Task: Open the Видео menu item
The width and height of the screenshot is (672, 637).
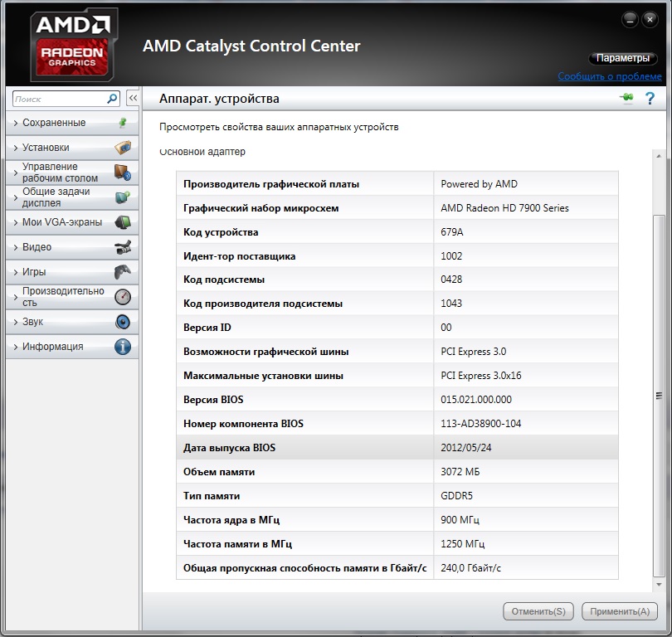Action: [72, 247]
